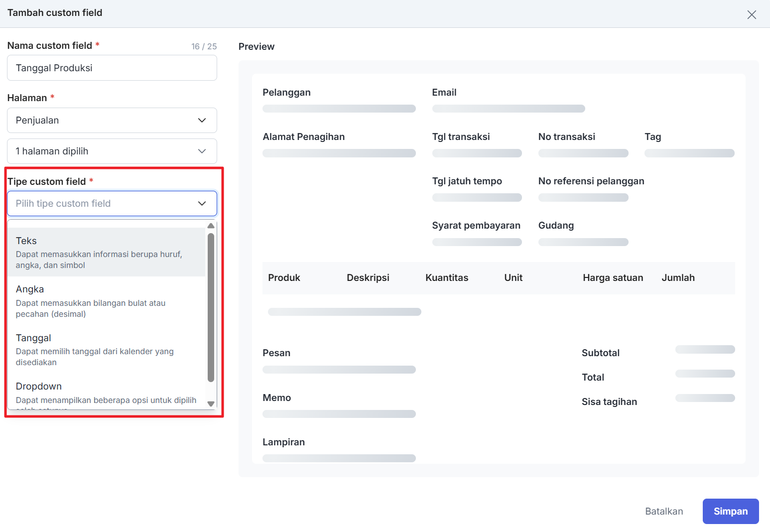Click the Subtotal label in preview
The width and height of the screenshot is (770, 532).
coord(600,353)
